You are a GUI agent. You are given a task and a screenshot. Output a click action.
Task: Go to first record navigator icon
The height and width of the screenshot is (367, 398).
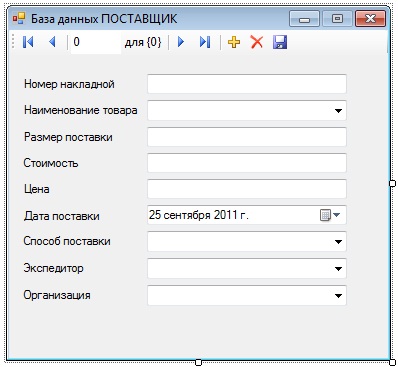(x=28, y=42)
